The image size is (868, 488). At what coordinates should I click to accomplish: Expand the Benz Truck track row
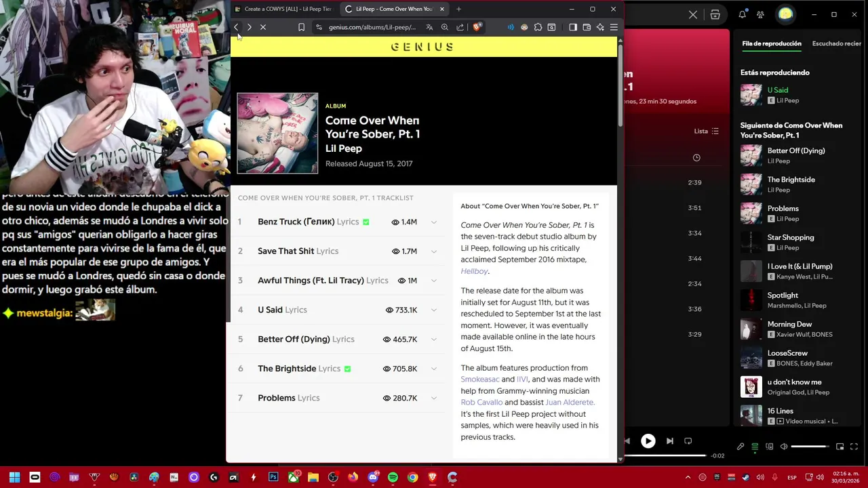click(x=434, y=222)
